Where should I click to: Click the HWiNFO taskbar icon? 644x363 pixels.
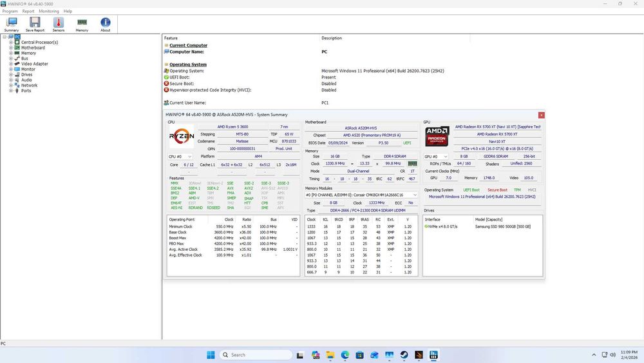[x=433, y=355]
